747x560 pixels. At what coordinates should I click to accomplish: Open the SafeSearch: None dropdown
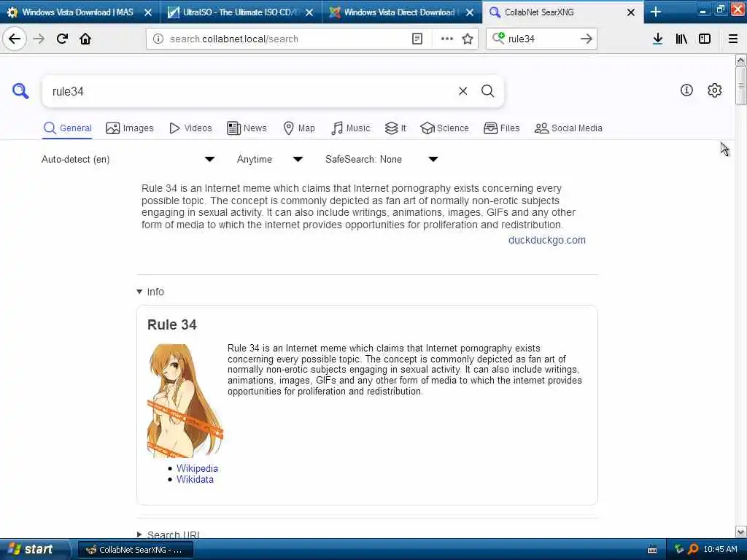tap(381, 159)
